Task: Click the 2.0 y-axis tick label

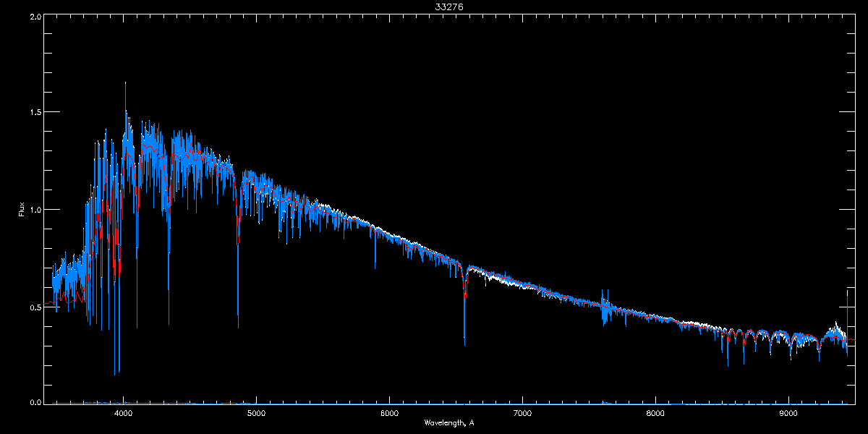Action: 35,16
